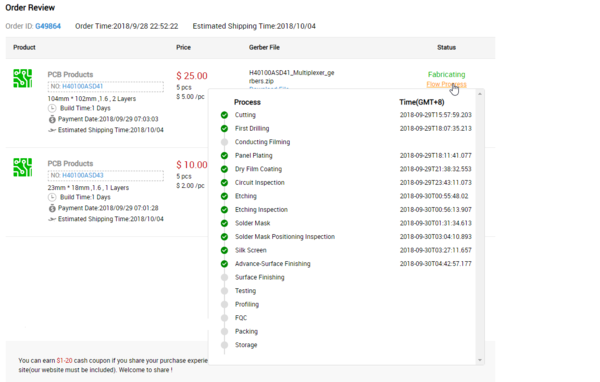The width and height of the screenshot is (600, 382).
Task: Click the Silk Screen timestamp 2018-09-30T03:27:11.657
Action: tap(435, 250)
